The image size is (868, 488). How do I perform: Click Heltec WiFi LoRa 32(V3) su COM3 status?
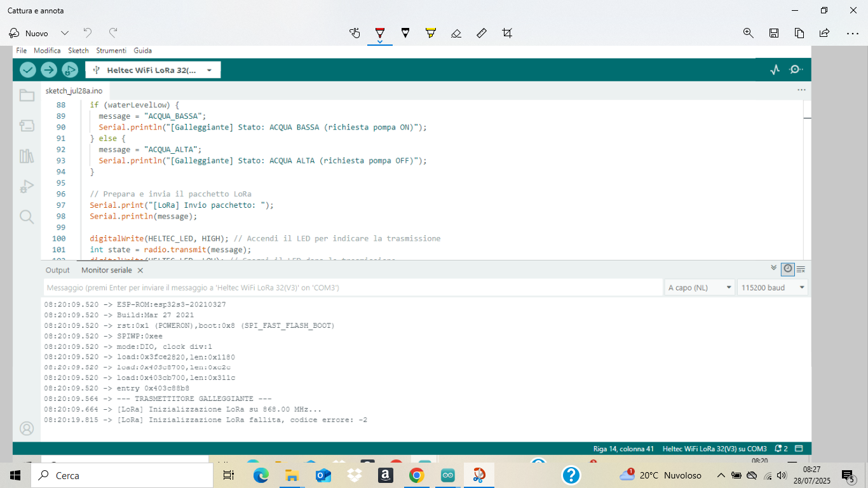point(714,449)
